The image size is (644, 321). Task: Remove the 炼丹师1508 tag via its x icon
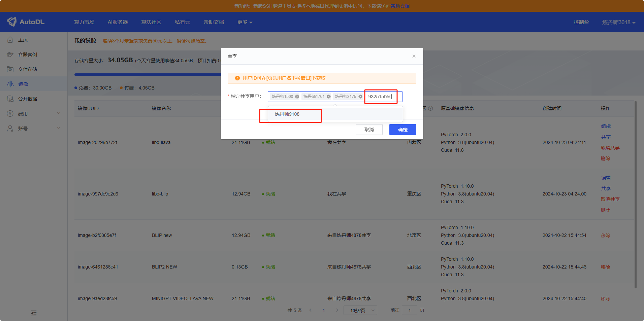point(297,97)
